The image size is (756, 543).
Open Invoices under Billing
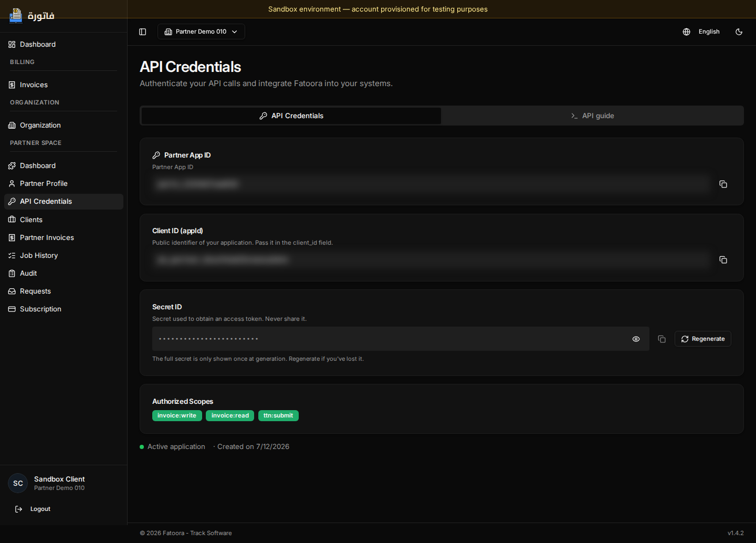click(64, 85)
